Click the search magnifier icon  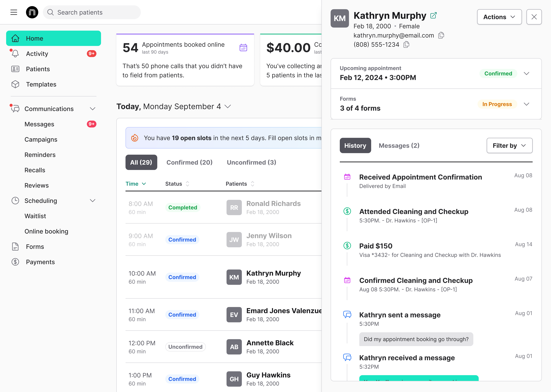point(50,12)
